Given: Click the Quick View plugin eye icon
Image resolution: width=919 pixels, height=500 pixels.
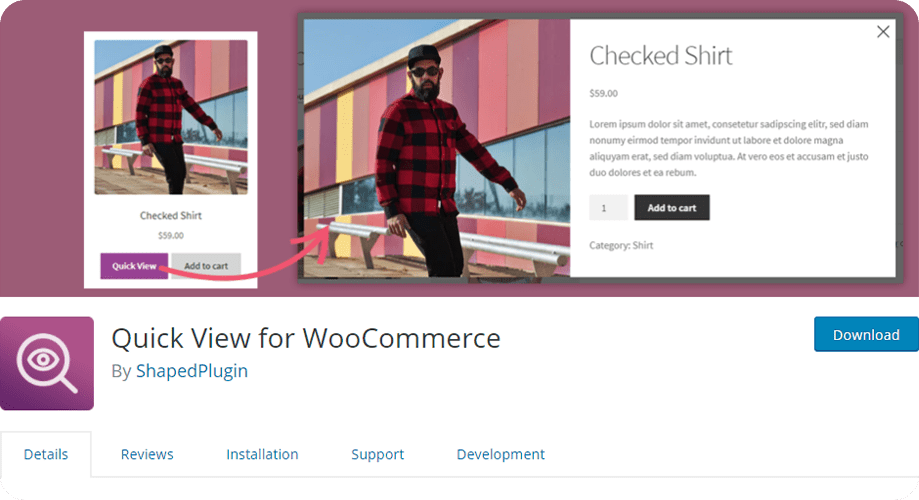Looking at the screenshot, I should [47, 363].
